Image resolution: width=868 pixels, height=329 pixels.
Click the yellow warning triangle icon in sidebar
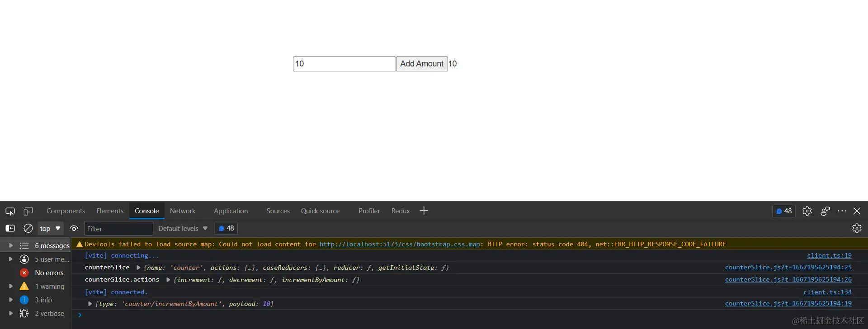coord(24,286)
